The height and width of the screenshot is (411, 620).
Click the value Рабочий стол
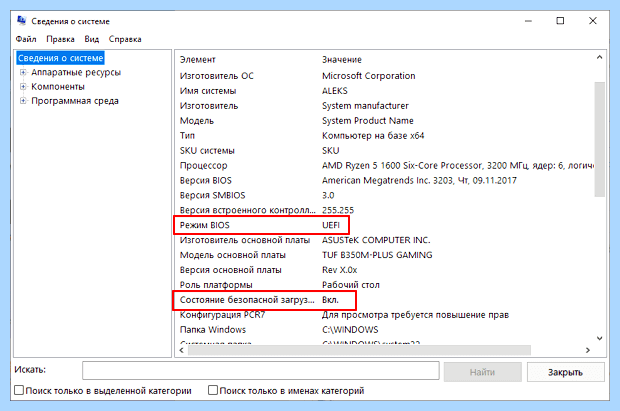[x=351, y=285]
